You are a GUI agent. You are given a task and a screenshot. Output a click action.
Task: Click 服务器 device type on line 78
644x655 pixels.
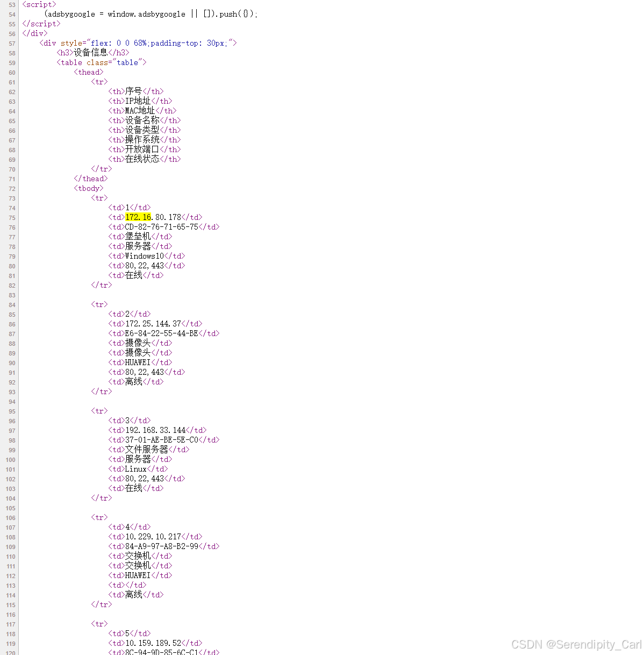pyautogui.click(x=138, y=246)
